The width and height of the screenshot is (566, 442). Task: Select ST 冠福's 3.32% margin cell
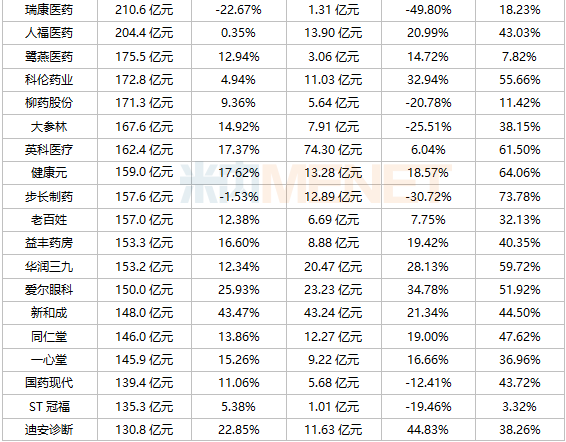coord(520,407)
